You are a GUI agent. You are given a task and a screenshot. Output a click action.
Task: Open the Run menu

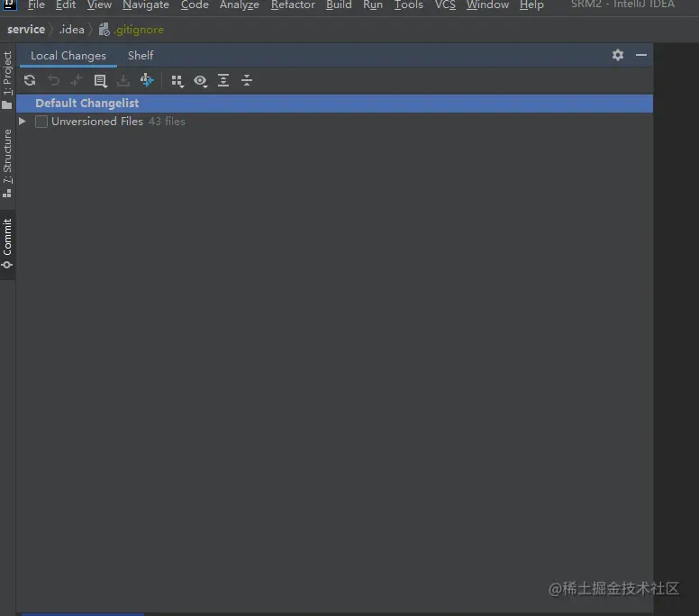click(373, 5)
